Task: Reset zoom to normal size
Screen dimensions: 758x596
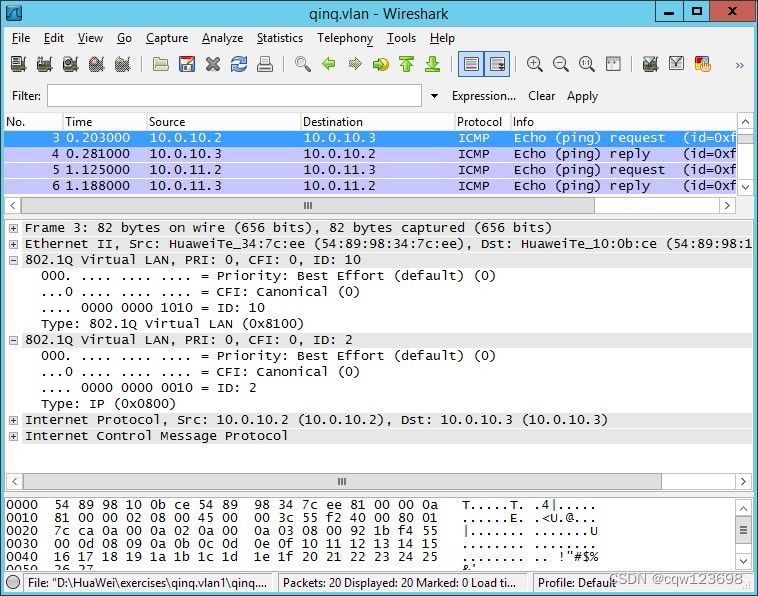Action: (587, 64)
